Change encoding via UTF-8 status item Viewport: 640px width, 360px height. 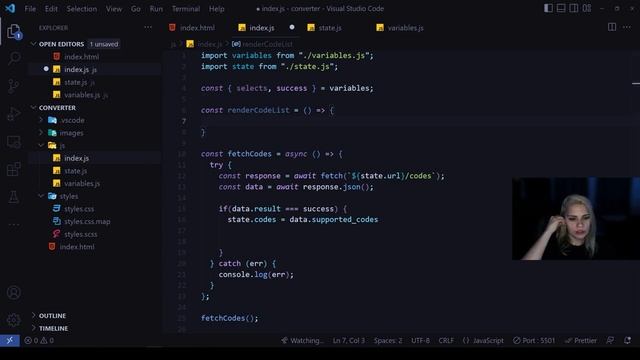420,340
